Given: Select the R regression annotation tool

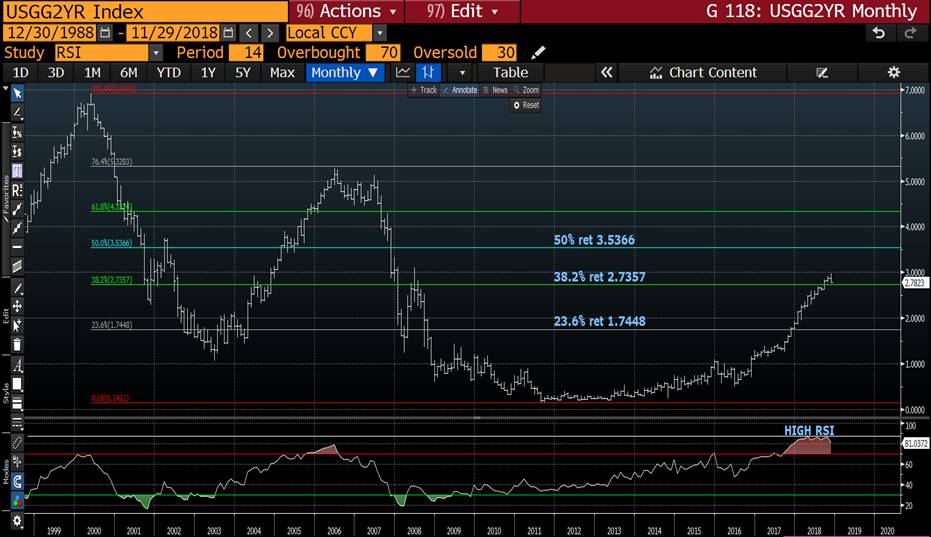Looking at the screenshot, I should (17, 190).
